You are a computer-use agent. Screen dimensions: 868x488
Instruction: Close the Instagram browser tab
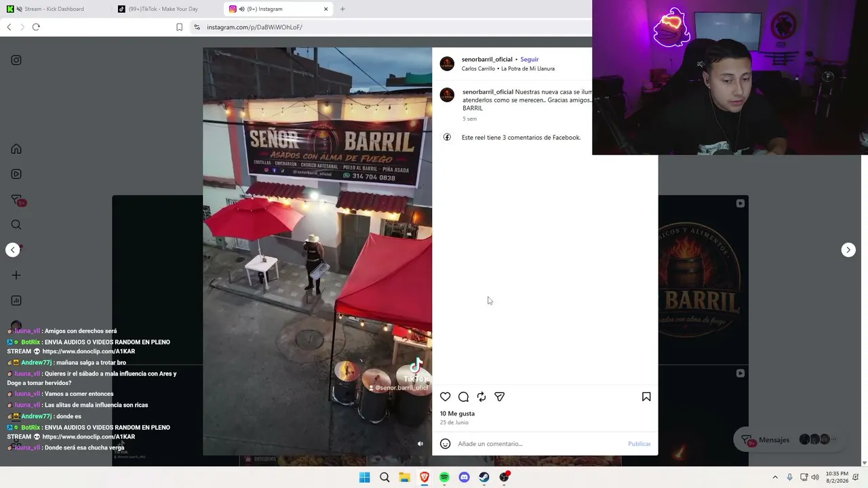(x=325, y=9)
